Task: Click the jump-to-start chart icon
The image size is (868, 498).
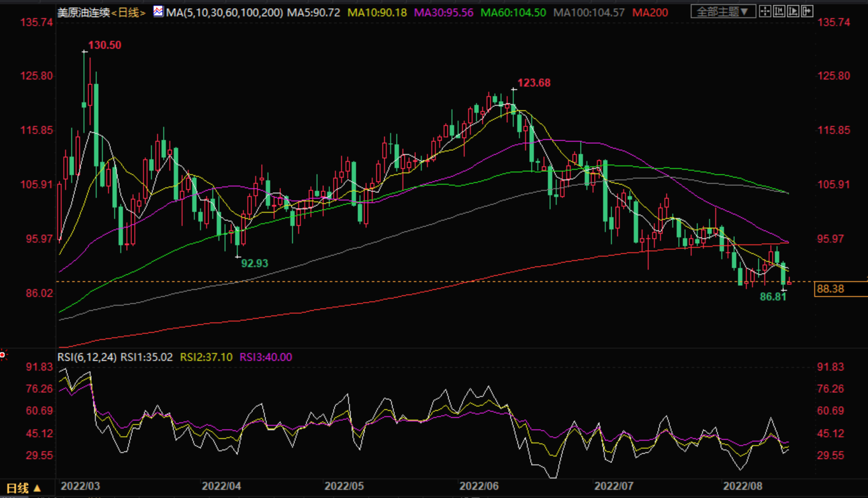Action: coord(779,11)
